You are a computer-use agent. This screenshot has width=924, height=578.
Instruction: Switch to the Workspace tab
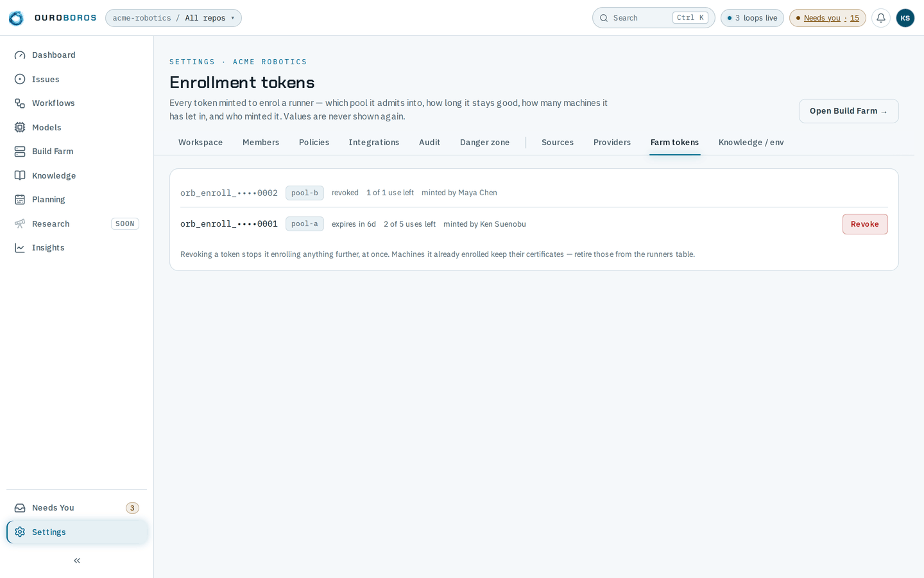click(x=201, y=143)
